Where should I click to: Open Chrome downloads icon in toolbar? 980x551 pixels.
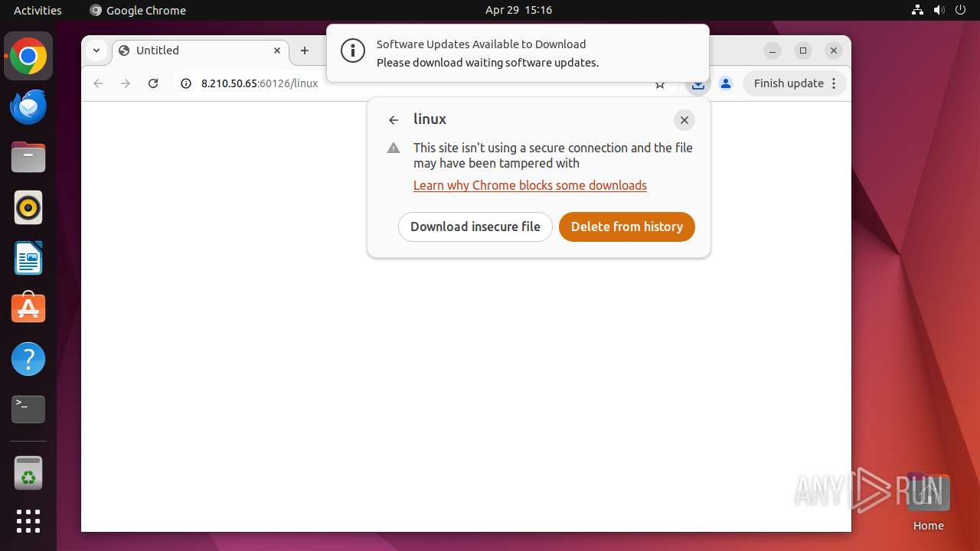pos(697,85)
